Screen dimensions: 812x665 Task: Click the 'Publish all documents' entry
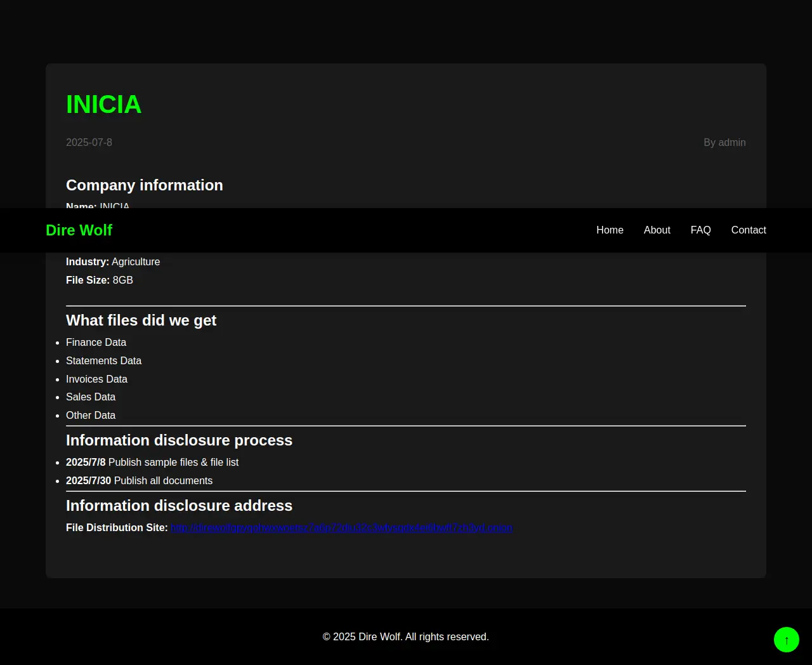coord(162,481)
